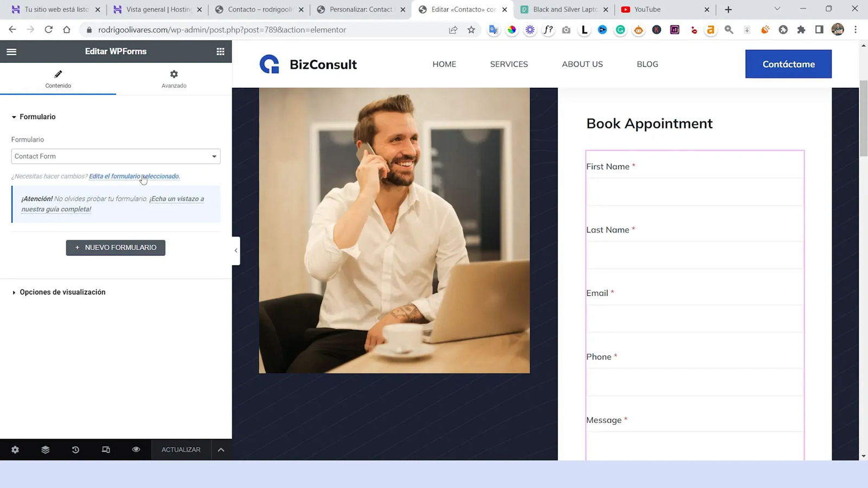Open the Grammarly extension icon
This screenshot has width=868, height=488.
620,30
